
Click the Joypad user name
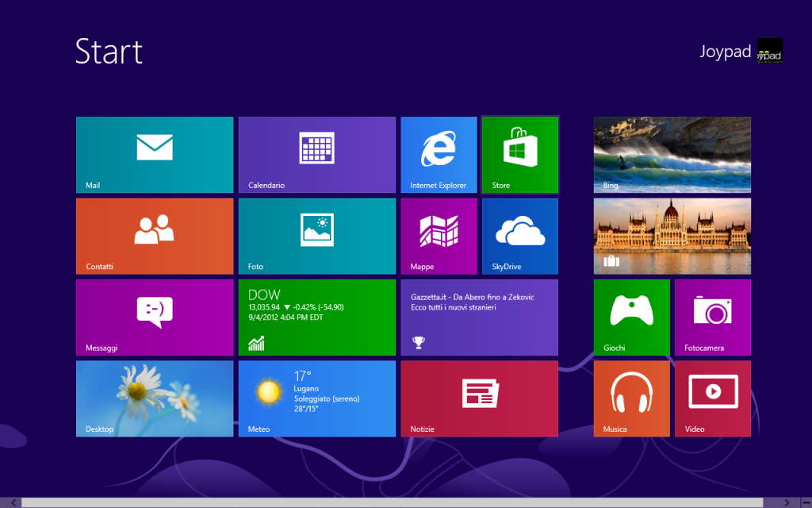click(x=725, y=52)
